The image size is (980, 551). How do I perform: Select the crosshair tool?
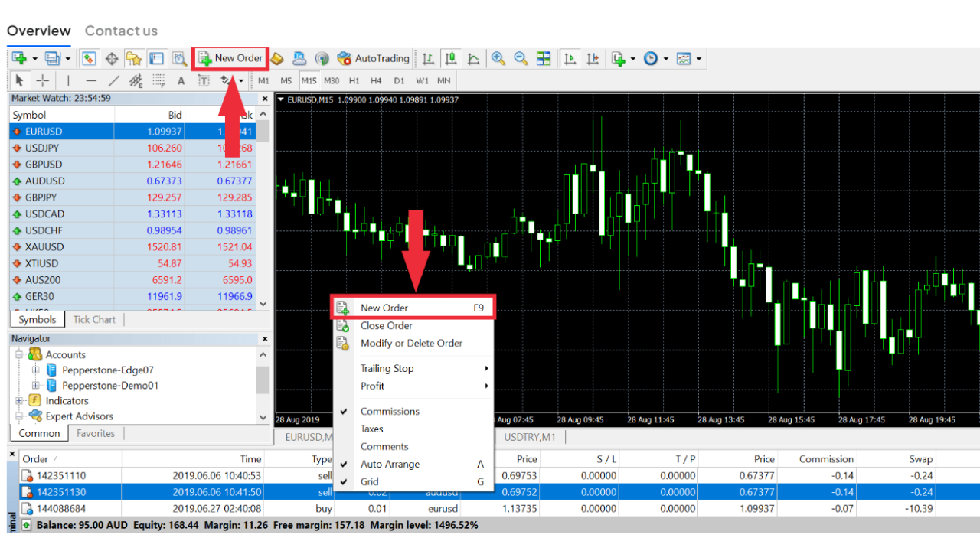tap(43, 80)
